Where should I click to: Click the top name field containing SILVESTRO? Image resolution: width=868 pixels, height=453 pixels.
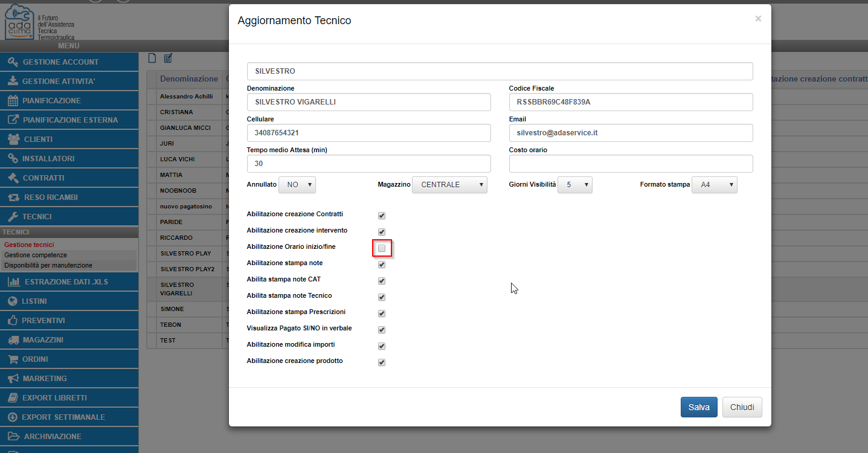pyautogui.click(x=500, y=71)
